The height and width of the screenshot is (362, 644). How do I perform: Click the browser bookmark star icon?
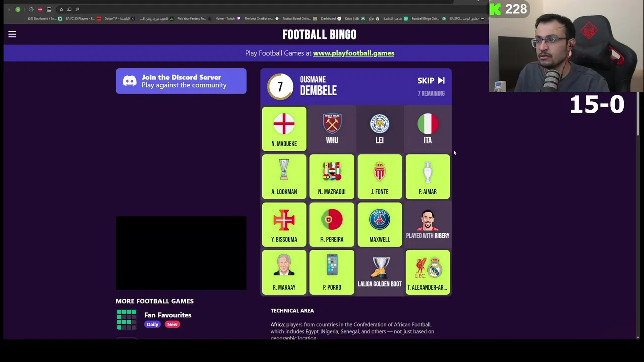(61, 9)
